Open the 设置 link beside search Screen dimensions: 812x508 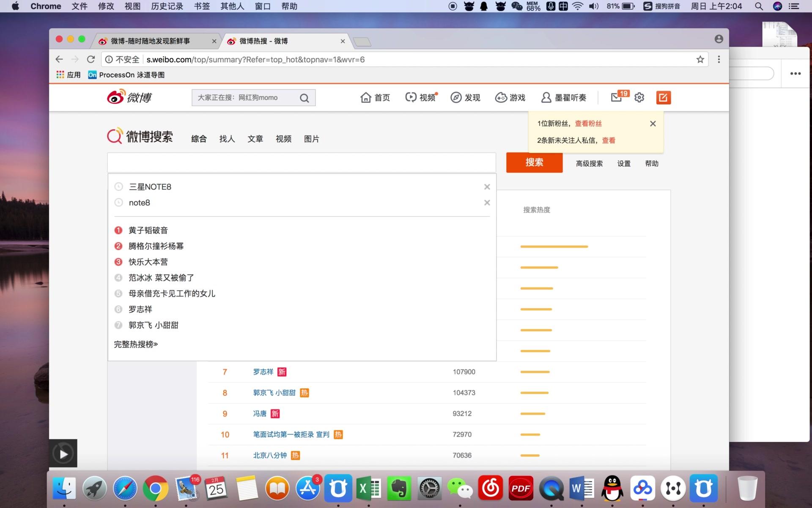click(624, 163)
